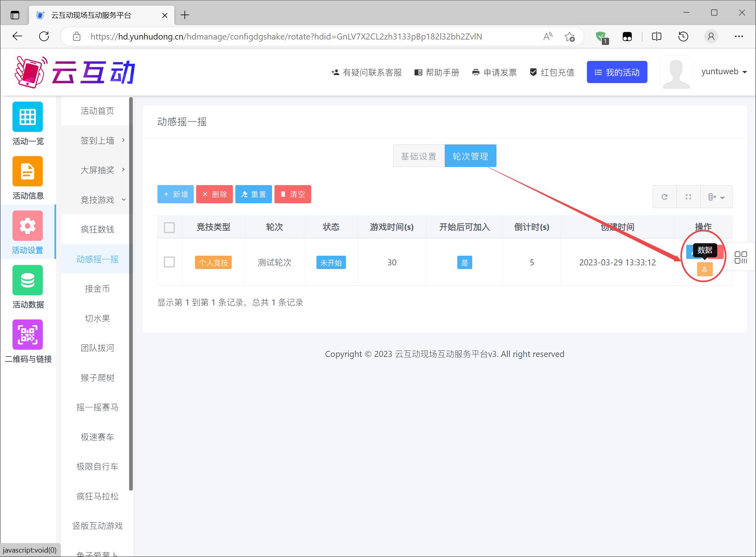Click the 新增 button

coord(176,194)
